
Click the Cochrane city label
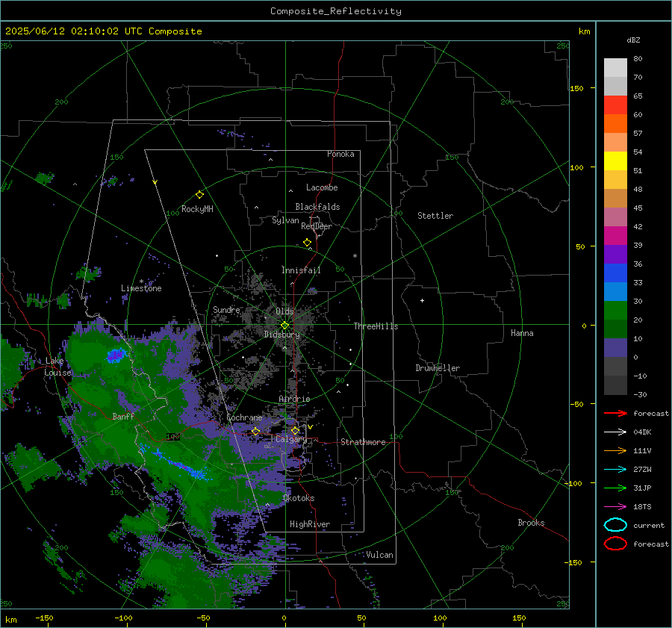[x=244, y=417]
